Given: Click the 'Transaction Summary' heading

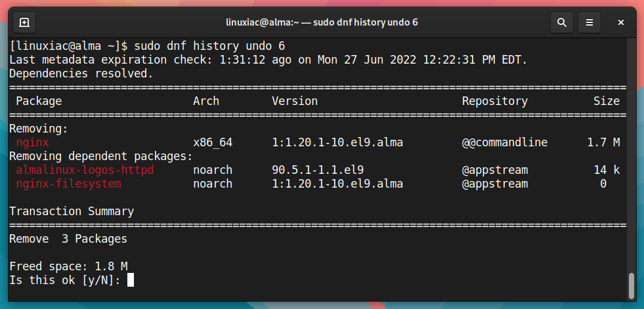Looking at the screenshot, I should click(72, 211).
